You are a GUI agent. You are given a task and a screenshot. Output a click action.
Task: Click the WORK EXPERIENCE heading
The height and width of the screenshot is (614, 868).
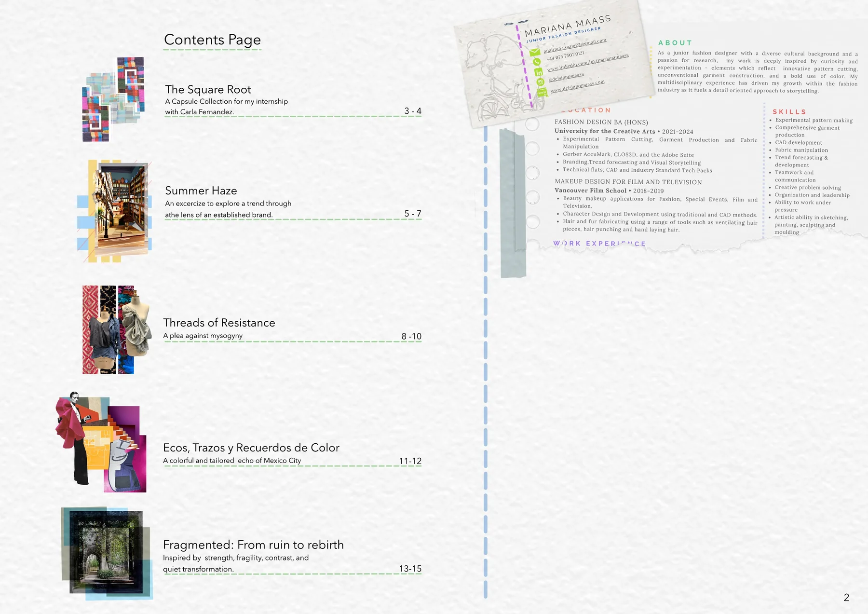coord(599,244)
